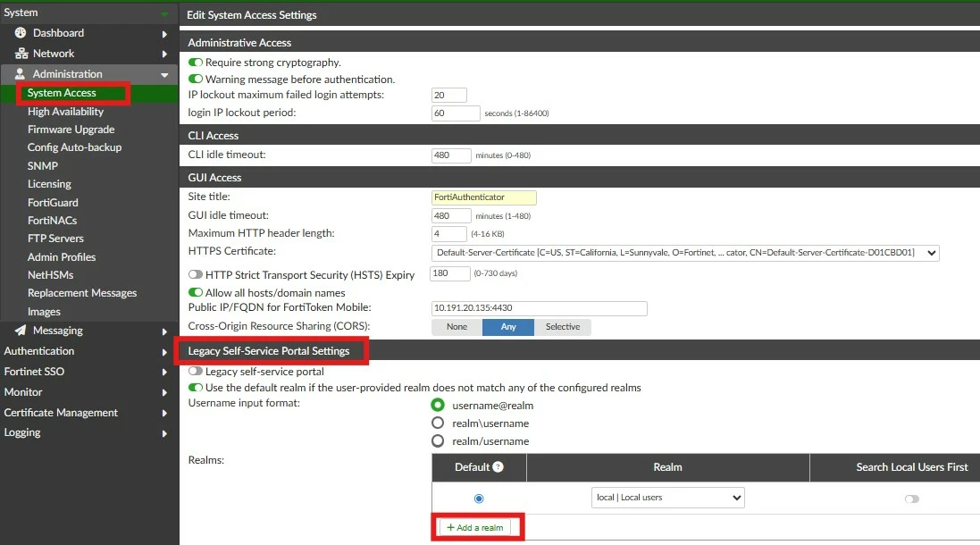Screen dimensions: 980x545
Task: Click the Messaging paper plane icon
Action: (21, 330)
